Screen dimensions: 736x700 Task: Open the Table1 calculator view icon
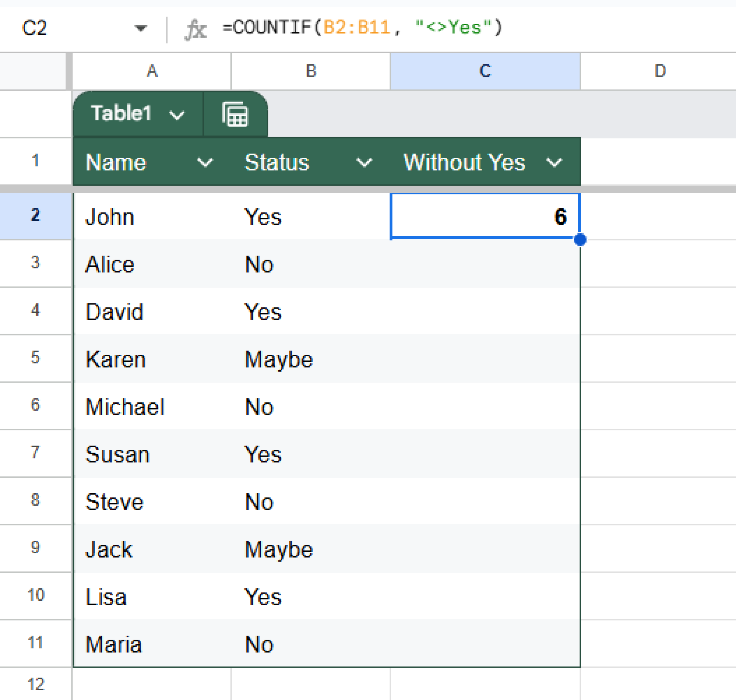coord(235,115)
